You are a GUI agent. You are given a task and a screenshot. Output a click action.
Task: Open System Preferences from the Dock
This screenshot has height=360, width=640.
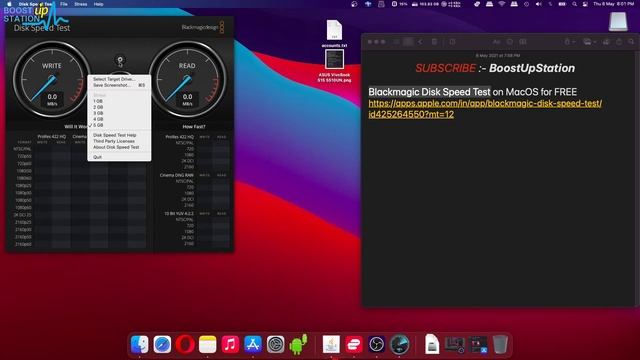[x=276, y=344]
